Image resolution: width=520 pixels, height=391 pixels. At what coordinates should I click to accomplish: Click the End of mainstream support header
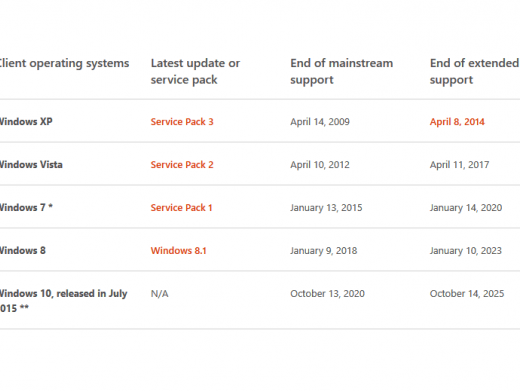[x=341, y=72]
